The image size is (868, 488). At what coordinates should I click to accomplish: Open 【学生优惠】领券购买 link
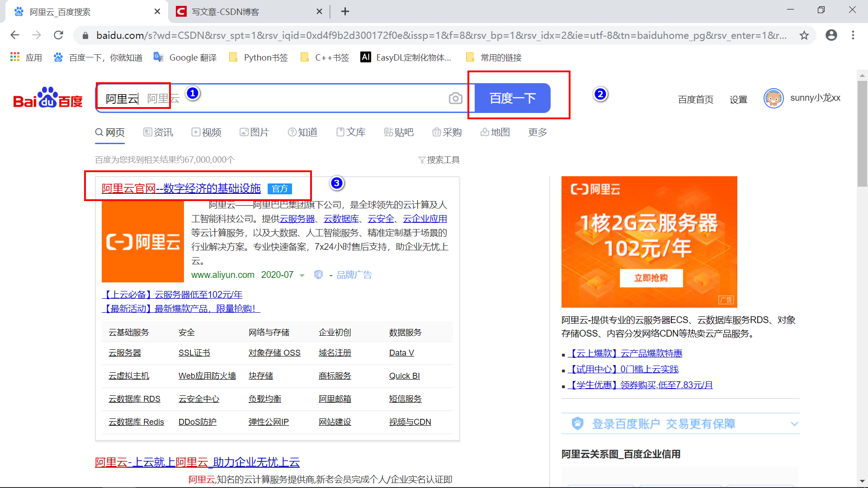640,385
